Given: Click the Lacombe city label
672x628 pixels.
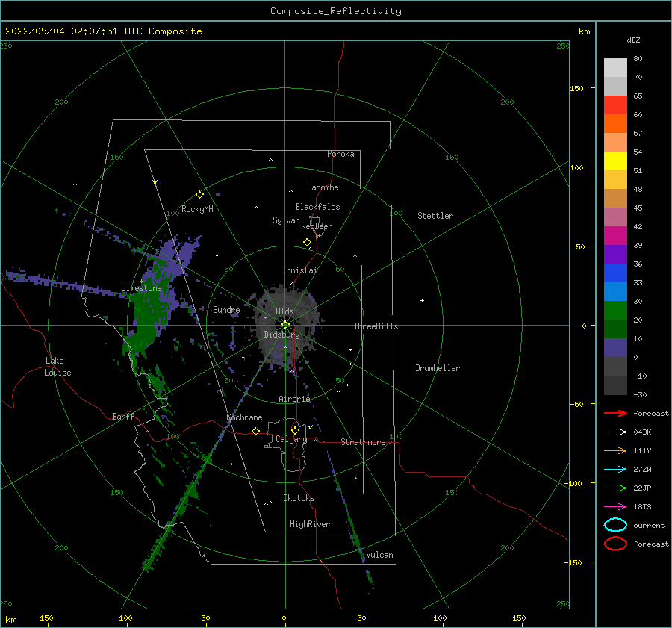Looking at the screenshot, I should coord(323,187).
